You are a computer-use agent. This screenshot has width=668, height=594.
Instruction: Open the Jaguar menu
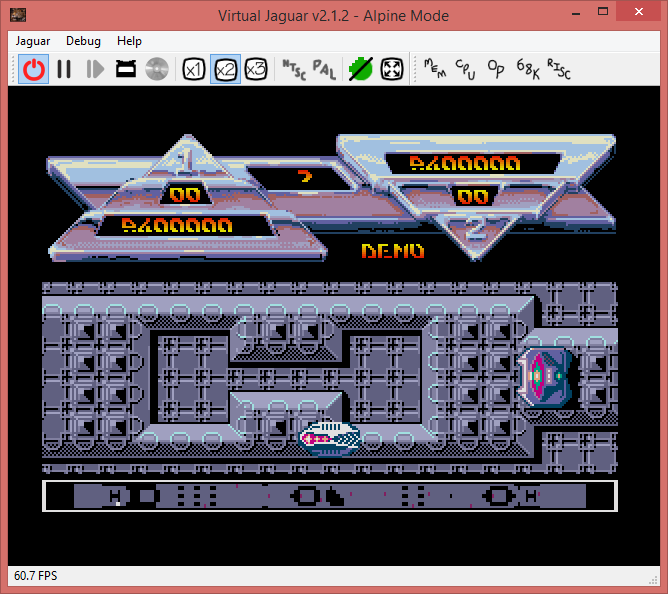point(35,41)
